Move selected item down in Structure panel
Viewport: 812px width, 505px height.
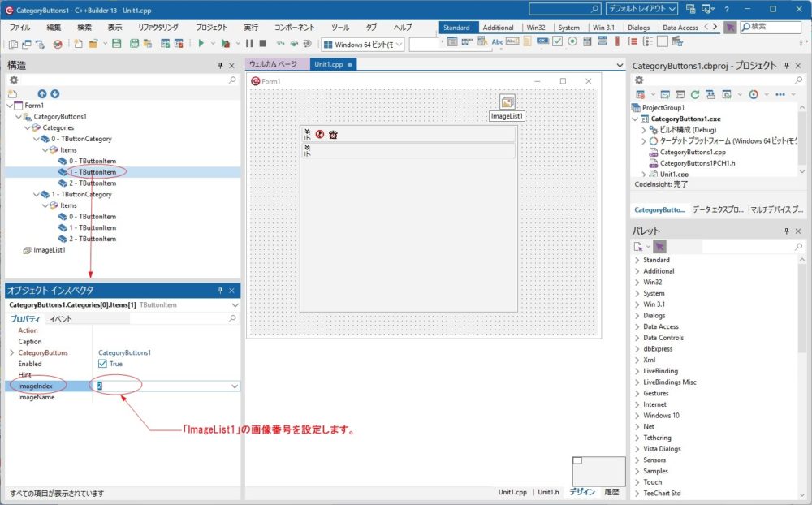(54, 94)
